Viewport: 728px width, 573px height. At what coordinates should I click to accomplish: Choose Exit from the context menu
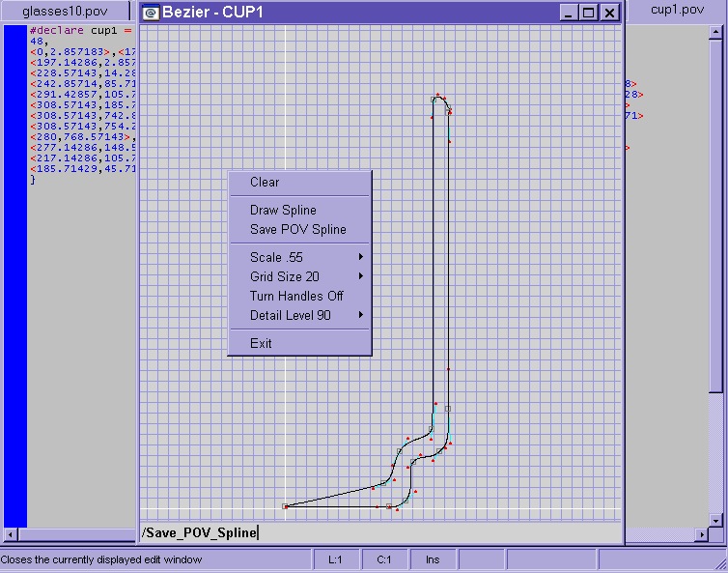point(261,343)
